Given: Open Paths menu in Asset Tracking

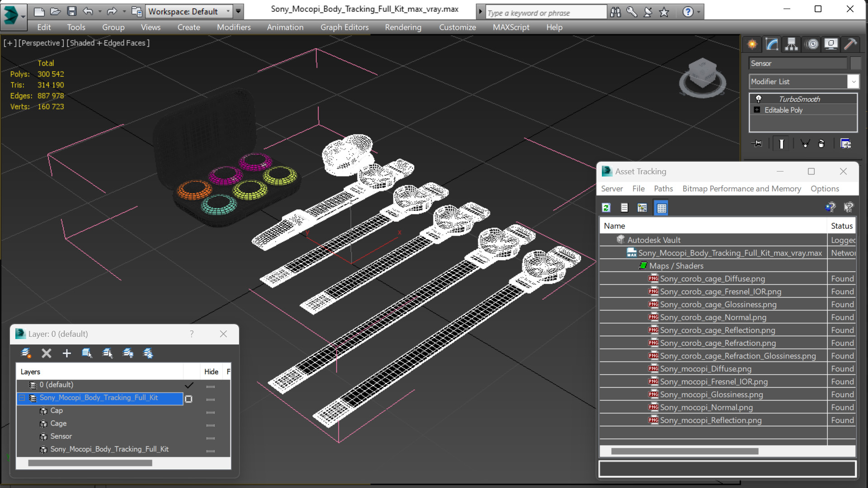Looking at the screenshot, I should click(663, 189).
